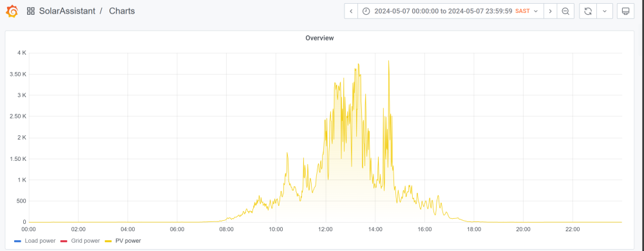Open the Overview panel title menu
The width and height of the screenshot is (644, 251).
(x=319, y=38)
